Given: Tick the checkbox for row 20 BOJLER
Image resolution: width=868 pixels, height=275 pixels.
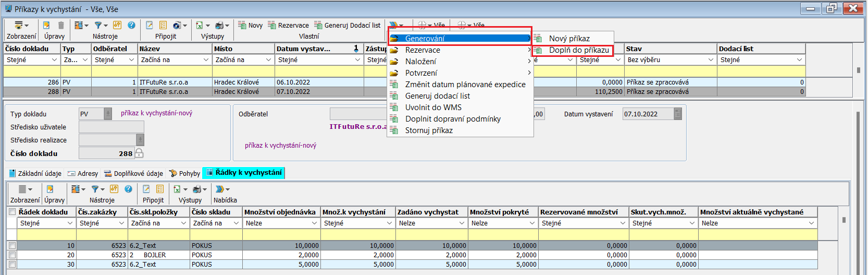Looking at the screenshot, I should (x=13, y=255).
